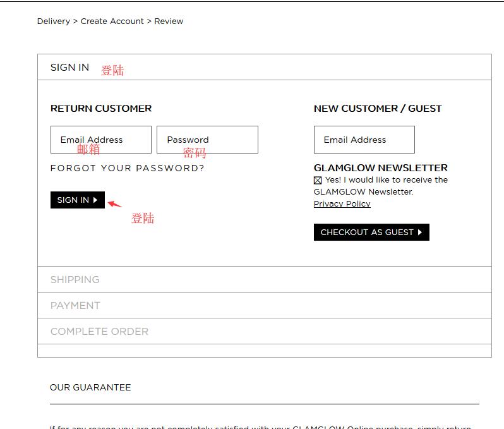Open the Forgot Your Password link
This screenshot has width=504, height=429.
point(127,168)
